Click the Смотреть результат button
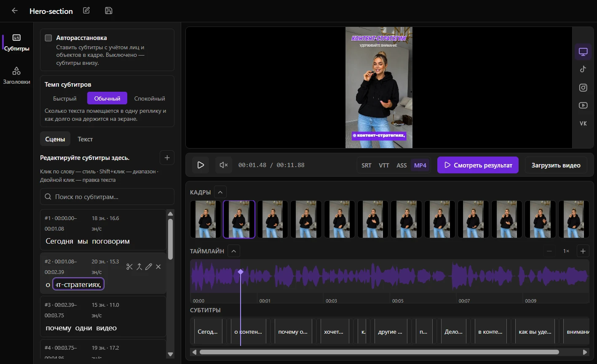Screen dimensions: 597x364 (478, 165)
